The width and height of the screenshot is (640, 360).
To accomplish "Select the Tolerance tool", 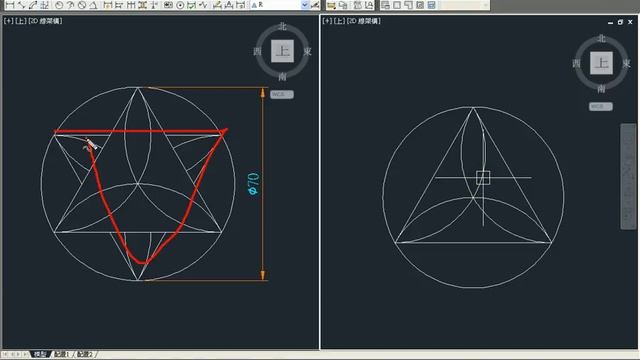I will [x=168, y=5].
